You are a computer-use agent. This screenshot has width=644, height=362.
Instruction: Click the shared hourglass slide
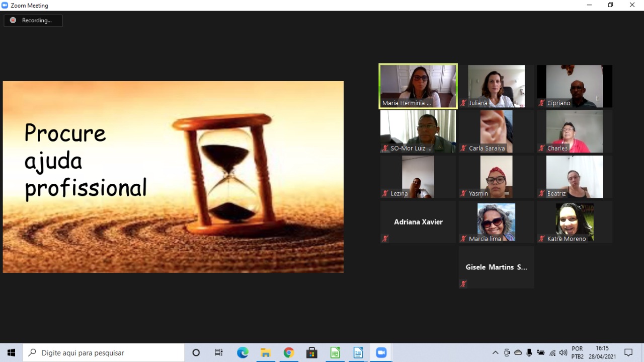tap(173, 177)
